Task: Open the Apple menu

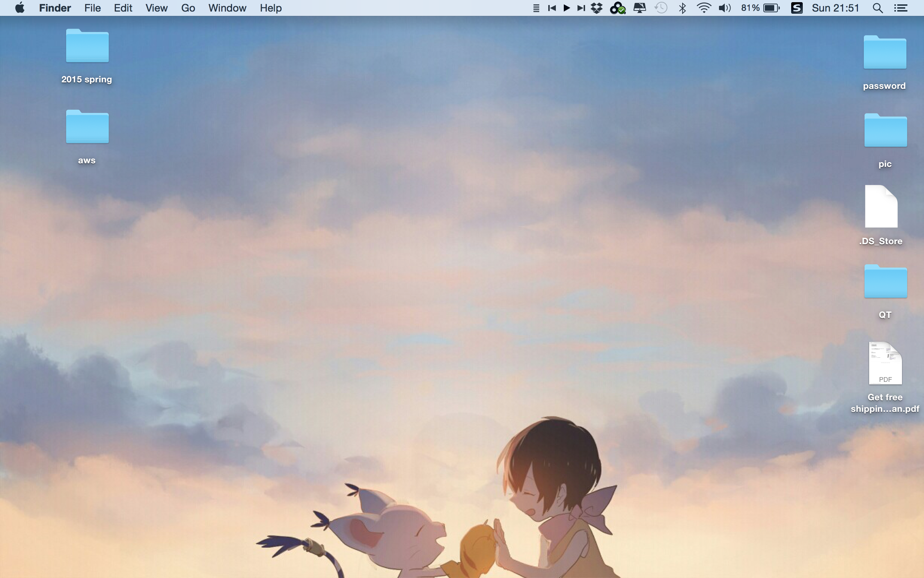Action: click(19, 8)
